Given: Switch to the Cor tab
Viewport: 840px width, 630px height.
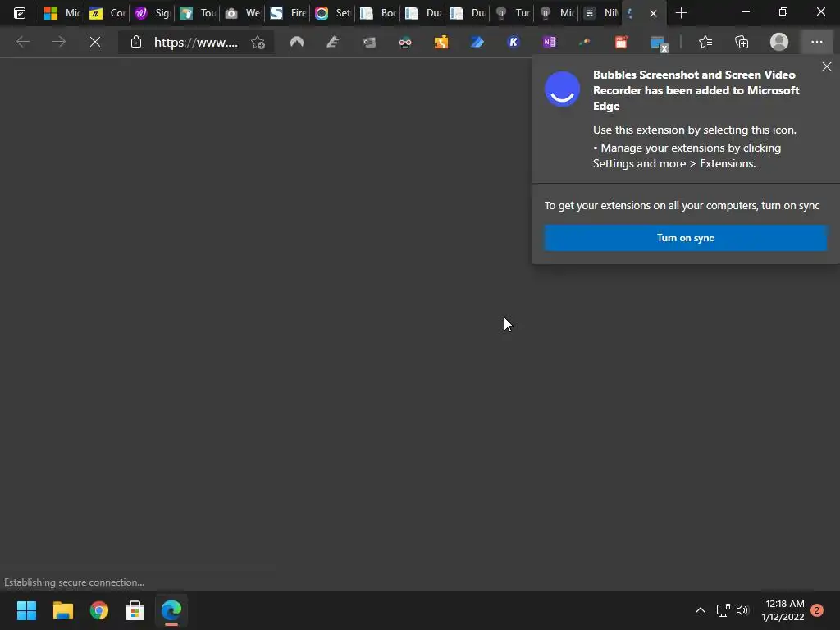Looking at the screenshot, I should 106,13.
